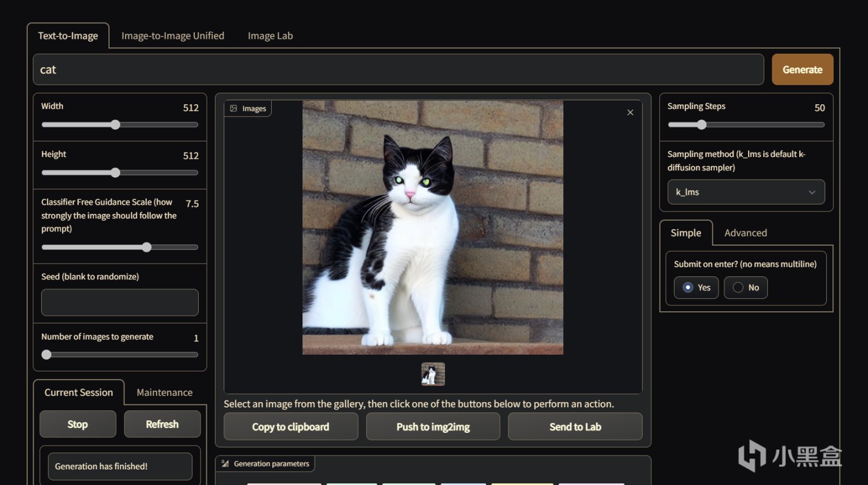Click the Refresh button
Screen dimensions: 868x485
point(162,424)
